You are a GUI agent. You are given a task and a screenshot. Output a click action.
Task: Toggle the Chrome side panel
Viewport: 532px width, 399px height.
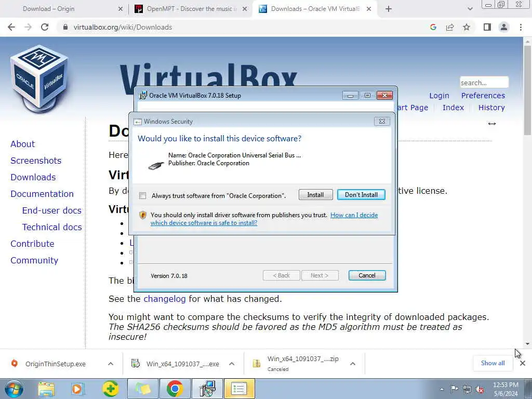tap(487, 27)
